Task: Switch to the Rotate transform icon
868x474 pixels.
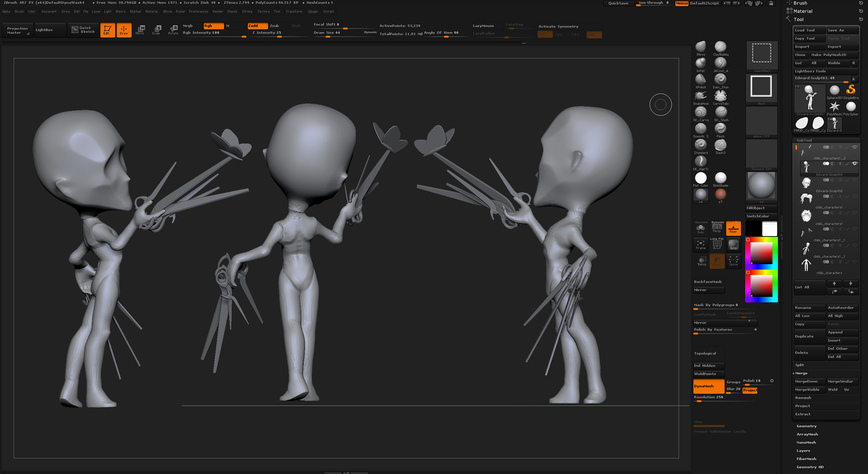Action: (x=173, y=30)
